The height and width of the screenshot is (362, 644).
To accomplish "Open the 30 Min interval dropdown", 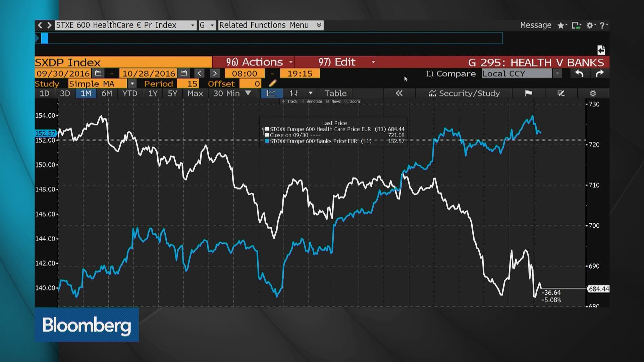I will coord(232,93).
